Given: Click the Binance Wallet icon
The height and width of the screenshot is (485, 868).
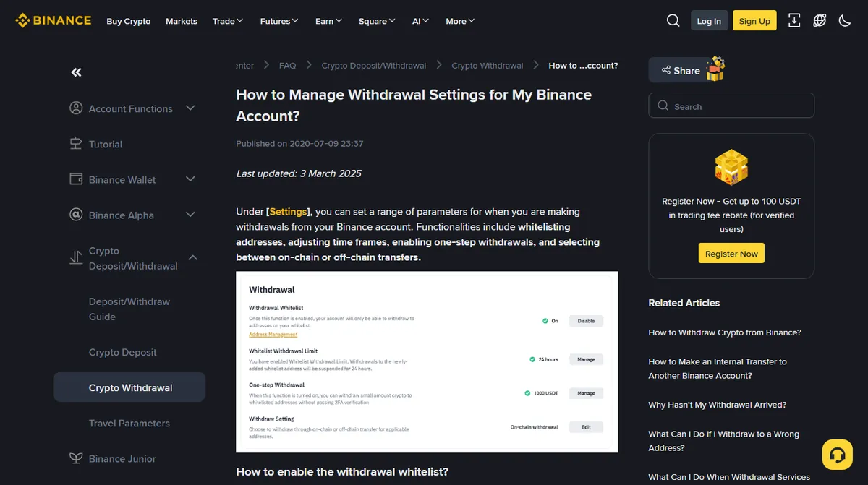Looking at the screenshot, I should point(76,179).
